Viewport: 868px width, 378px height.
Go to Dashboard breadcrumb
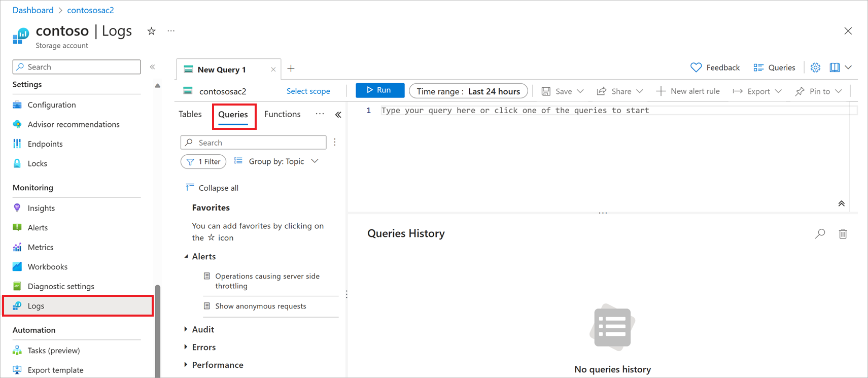pos(33,10)
